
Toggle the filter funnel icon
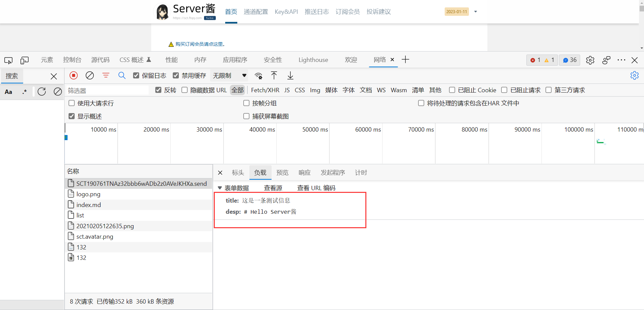106,75
